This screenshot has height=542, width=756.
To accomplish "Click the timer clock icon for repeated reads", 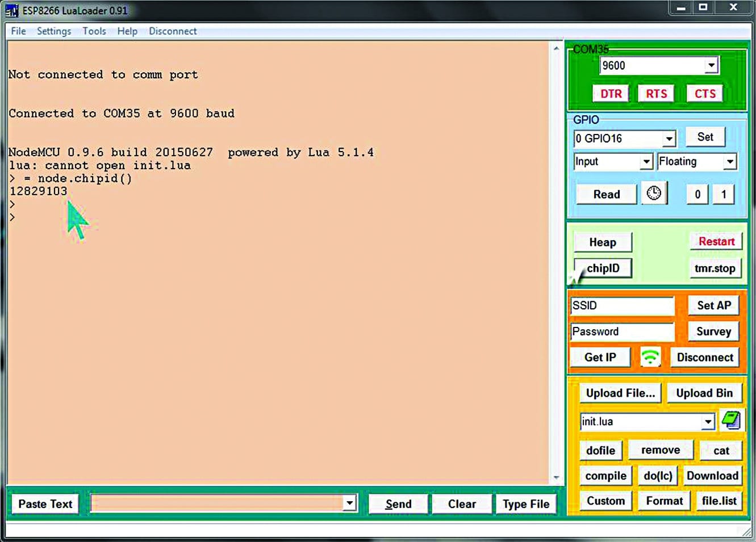I will (653, 194).
